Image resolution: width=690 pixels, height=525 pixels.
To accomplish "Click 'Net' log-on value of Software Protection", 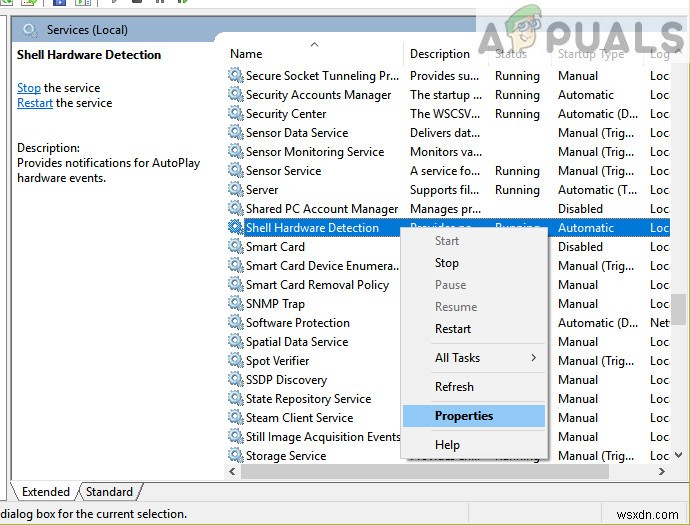I will 660,323.
